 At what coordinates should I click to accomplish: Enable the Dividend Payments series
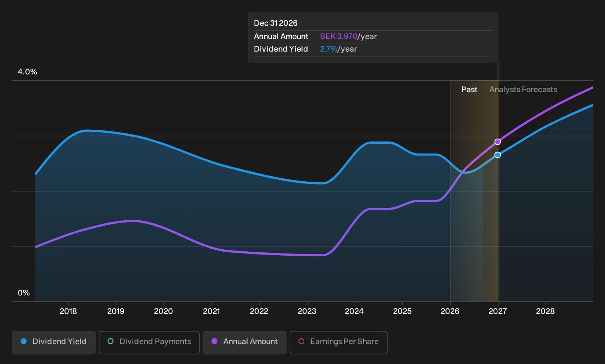(x=149, y=343)
